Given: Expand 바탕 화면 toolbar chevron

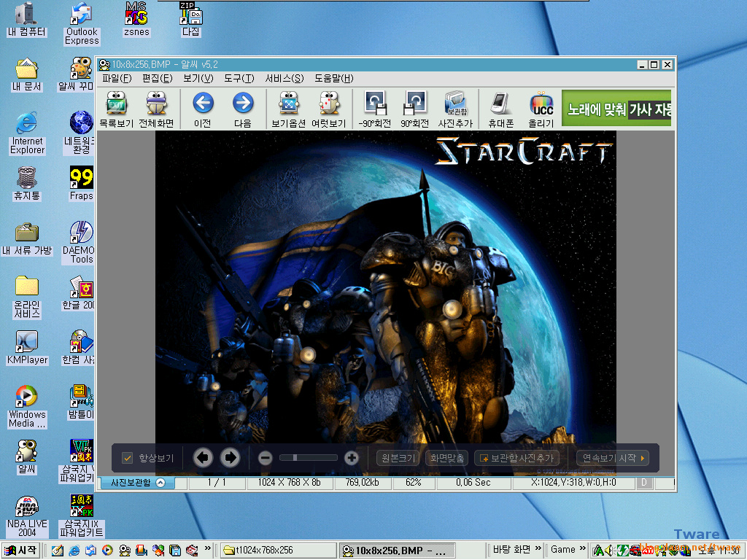Looking at the screenshot, I should pyautogui.click(x=538, y=548).
